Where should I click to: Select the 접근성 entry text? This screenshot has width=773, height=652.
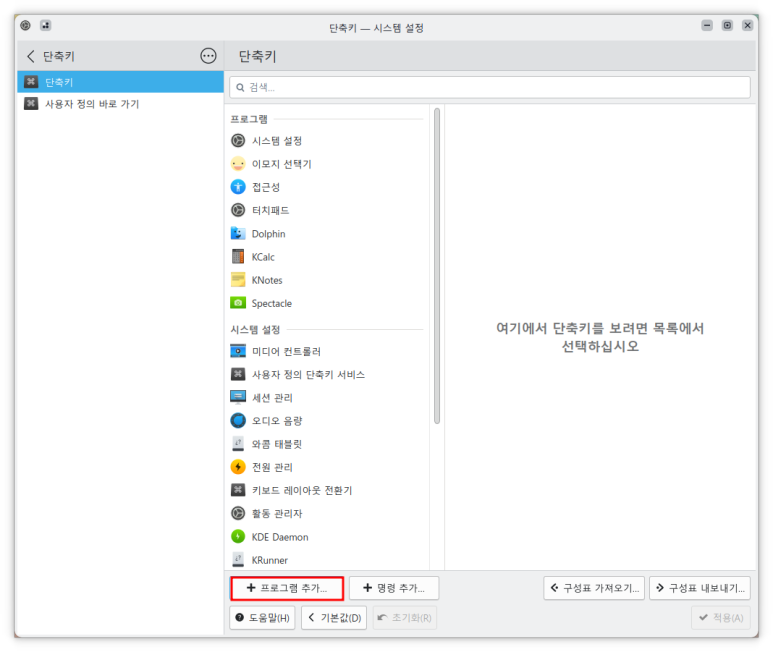[266, 187]
